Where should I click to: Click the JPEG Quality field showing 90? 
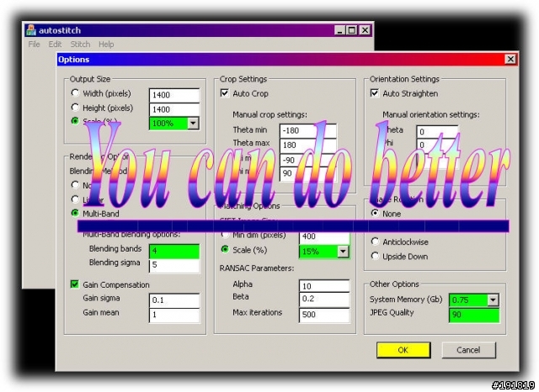(x=474, y=315)
